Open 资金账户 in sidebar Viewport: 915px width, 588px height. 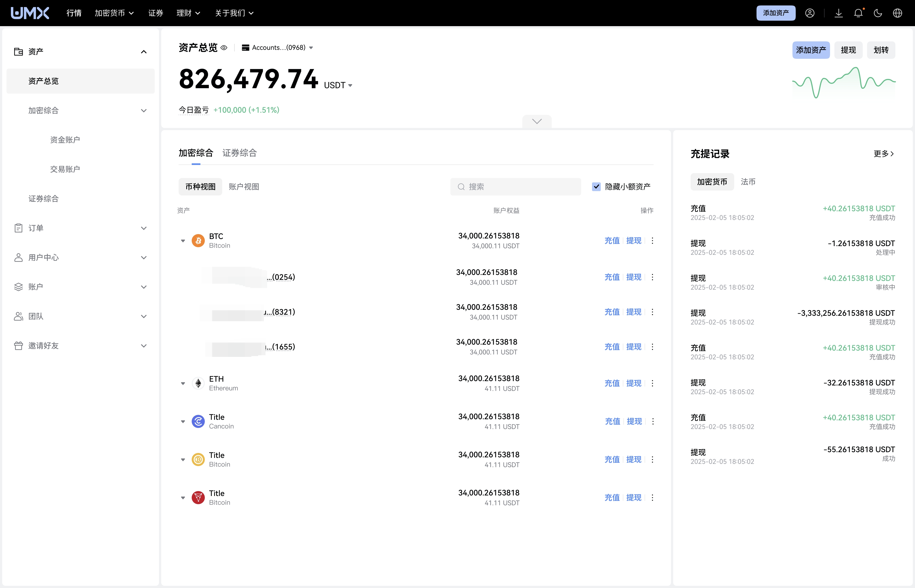click(65, 140)
